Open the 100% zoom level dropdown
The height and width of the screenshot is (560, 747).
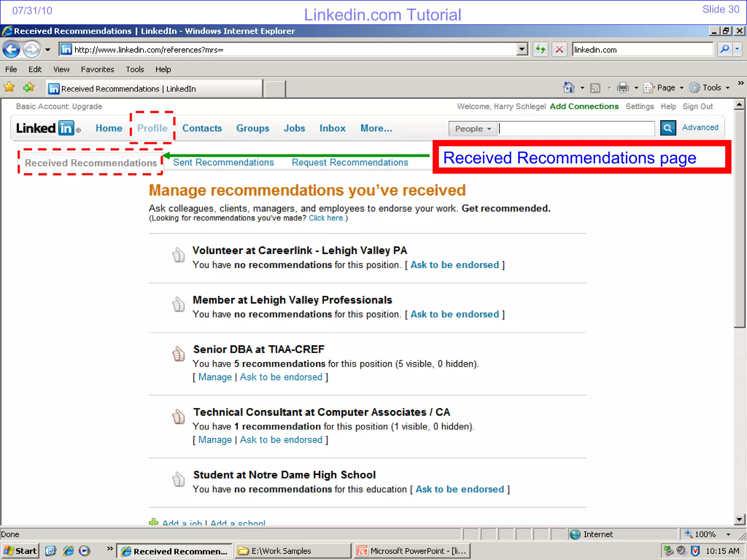tap(728, 534)
